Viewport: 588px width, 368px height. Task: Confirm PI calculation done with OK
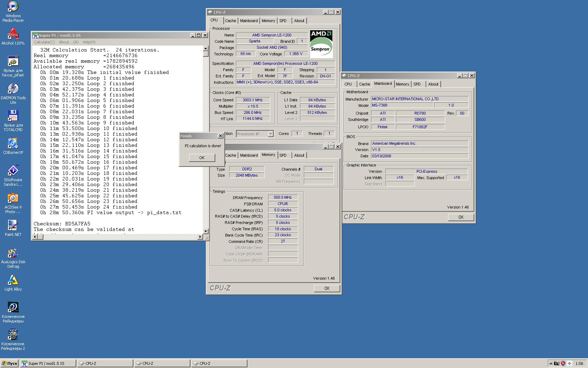tap(202, 158)
